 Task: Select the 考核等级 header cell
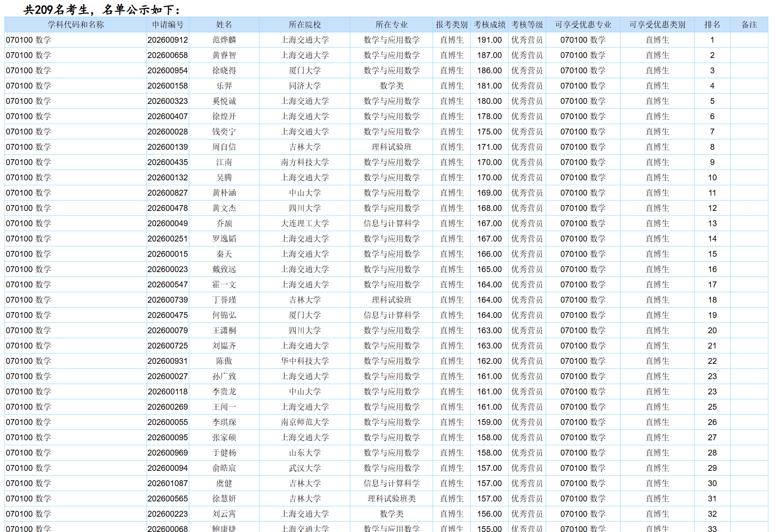tap(527, 25)
